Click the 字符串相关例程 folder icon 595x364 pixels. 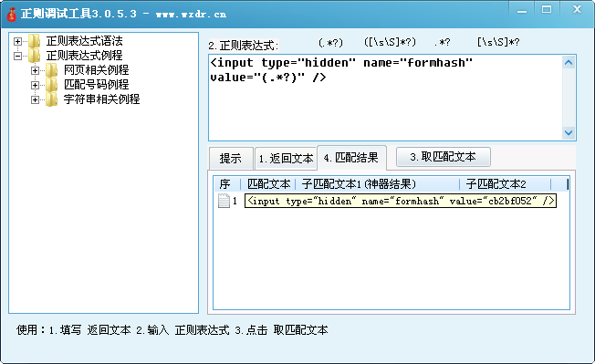click(52, 99)
